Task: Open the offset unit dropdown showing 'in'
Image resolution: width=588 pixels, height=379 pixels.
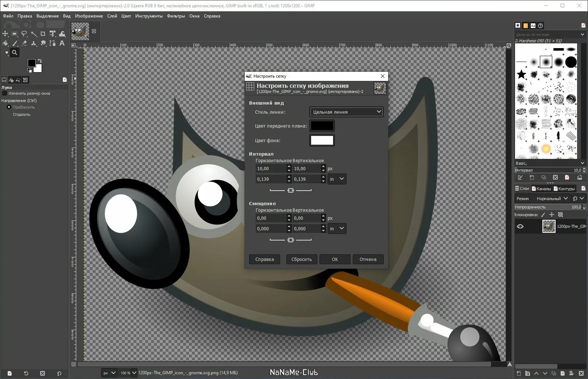Action: point(337,228)
